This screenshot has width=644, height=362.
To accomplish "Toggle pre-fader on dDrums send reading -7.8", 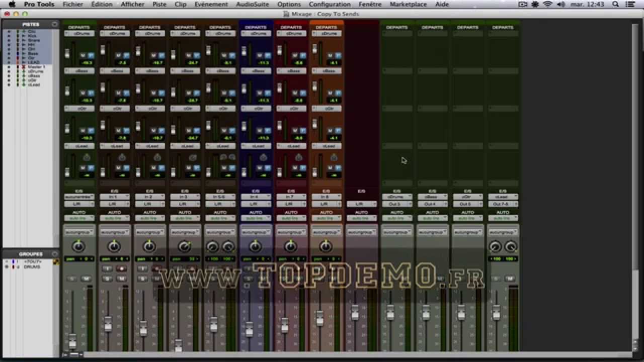I will 126,55.
